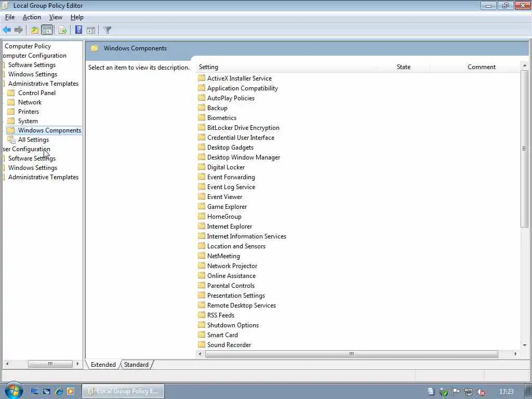Click the NetMeeting folder icon
This screenshot has width=532, height=399.
coord(202,256)
